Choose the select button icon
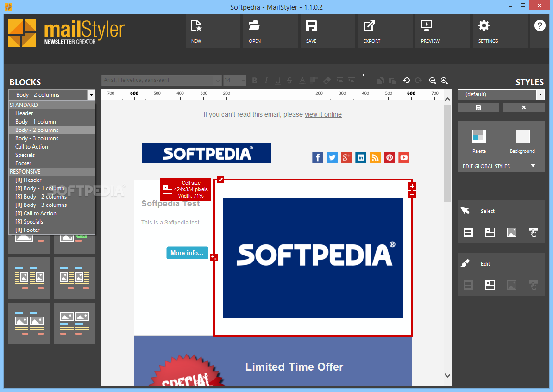This screenshot has height=392, width=553. (533, 232)
